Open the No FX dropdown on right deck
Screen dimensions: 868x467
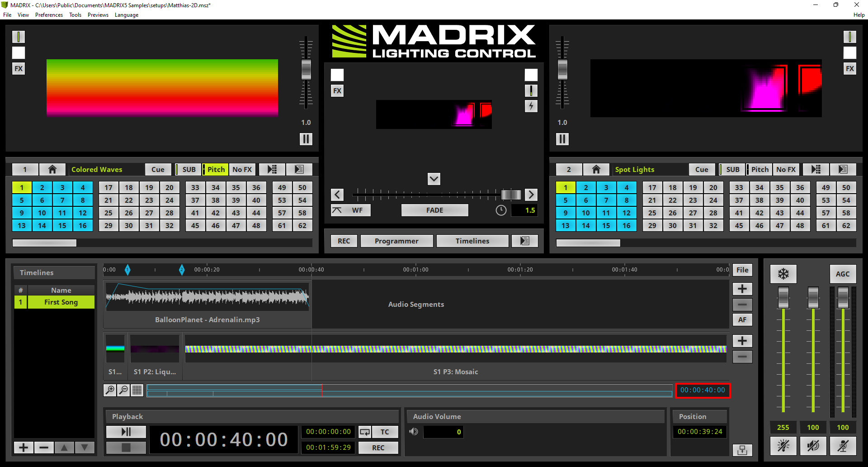[x=786, y=169]
